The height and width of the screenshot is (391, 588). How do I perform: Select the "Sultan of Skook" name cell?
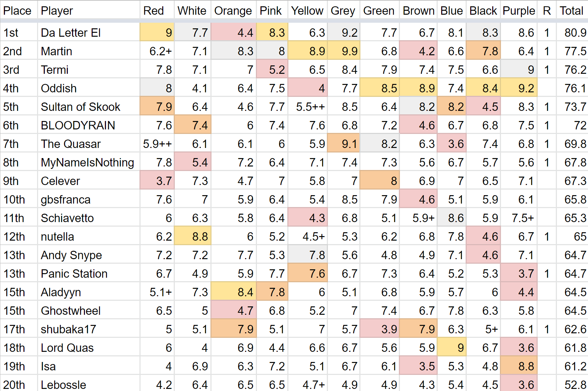click(80, 107)
